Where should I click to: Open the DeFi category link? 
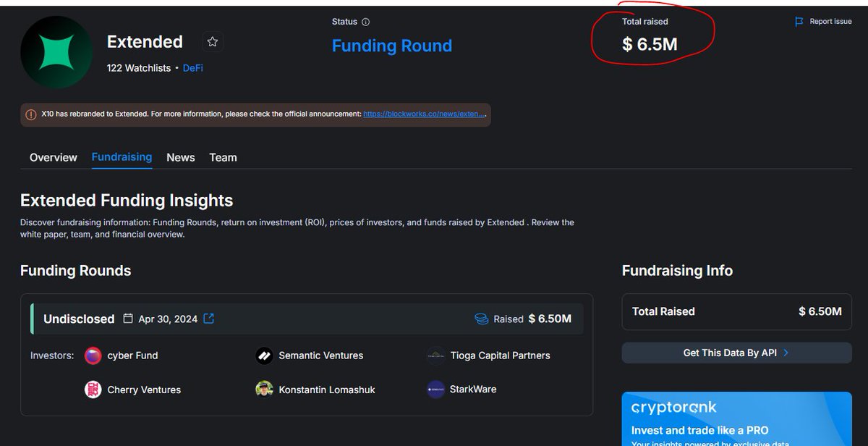point(193,68)
